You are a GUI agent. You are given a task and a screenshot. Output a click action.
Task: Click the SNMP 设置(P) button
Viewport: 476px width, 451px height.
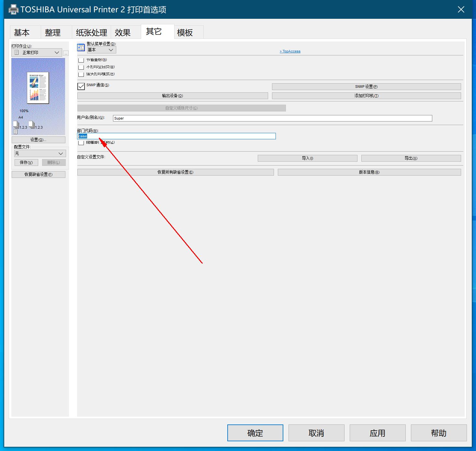pos(366,87)
